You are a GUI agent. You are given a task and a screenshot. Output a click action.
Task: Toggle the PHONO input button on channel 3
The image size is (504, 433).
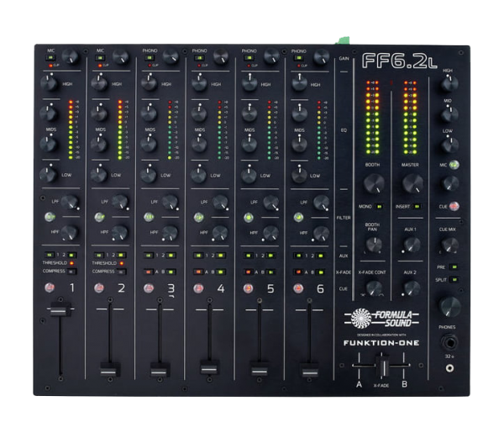click(150, 58)
